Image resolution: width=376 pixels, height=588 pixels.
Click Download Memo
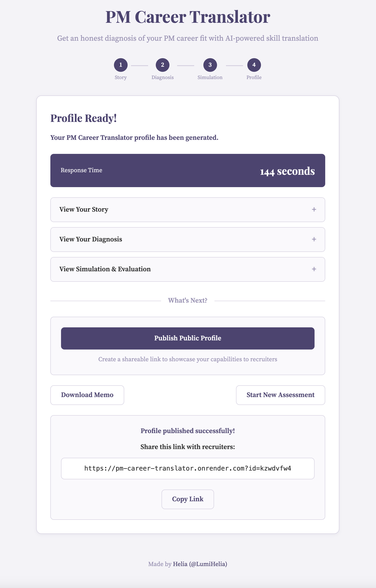[x=87, y=395]
